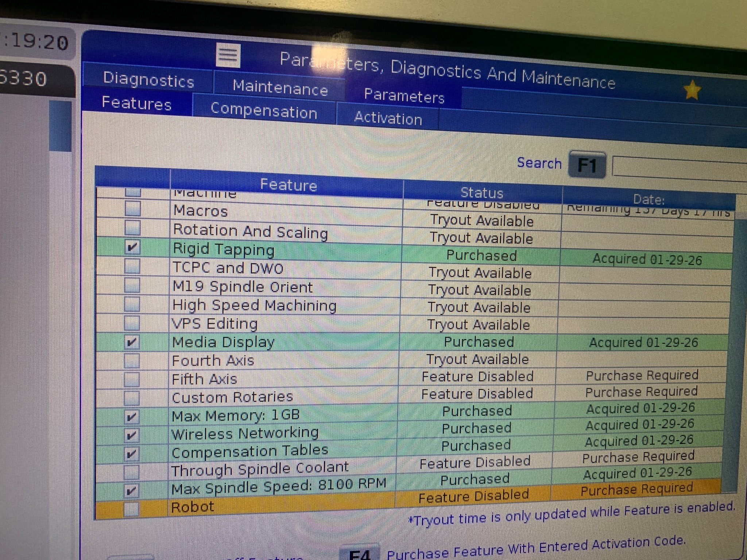
Task: Toggle the Media Display checkbox
Action: [x=132, y=342]
